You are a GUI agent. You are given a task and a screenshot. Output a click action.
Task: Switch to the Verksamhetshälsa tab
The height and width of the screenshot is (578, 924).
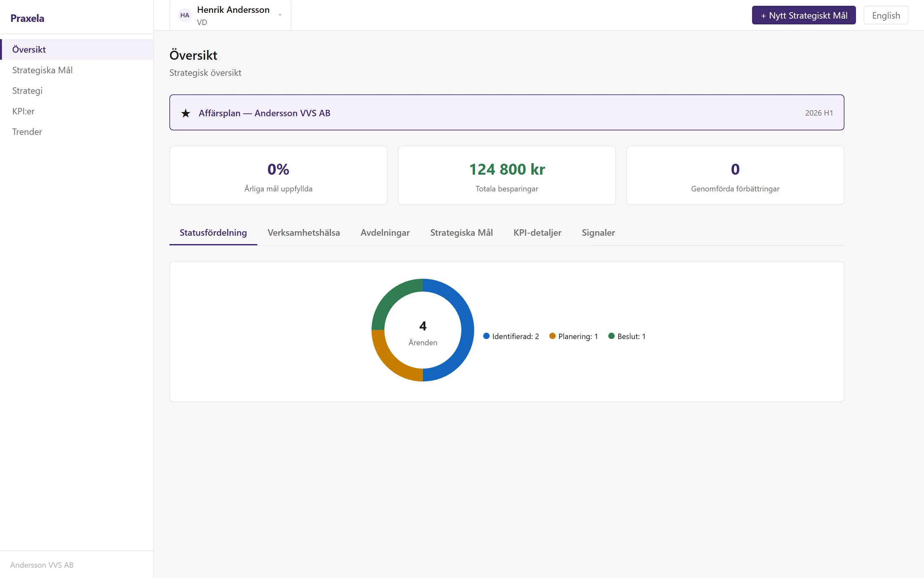304,232
